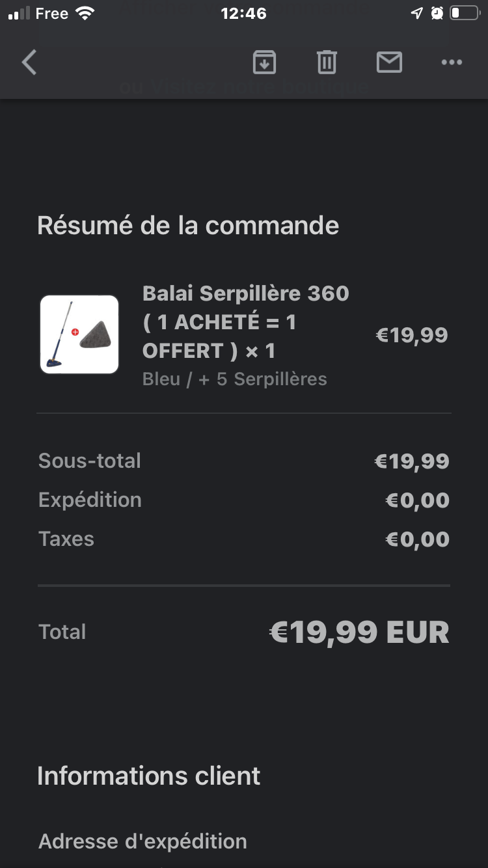Tap the back arrow to return to inbox

click(29, 63)
